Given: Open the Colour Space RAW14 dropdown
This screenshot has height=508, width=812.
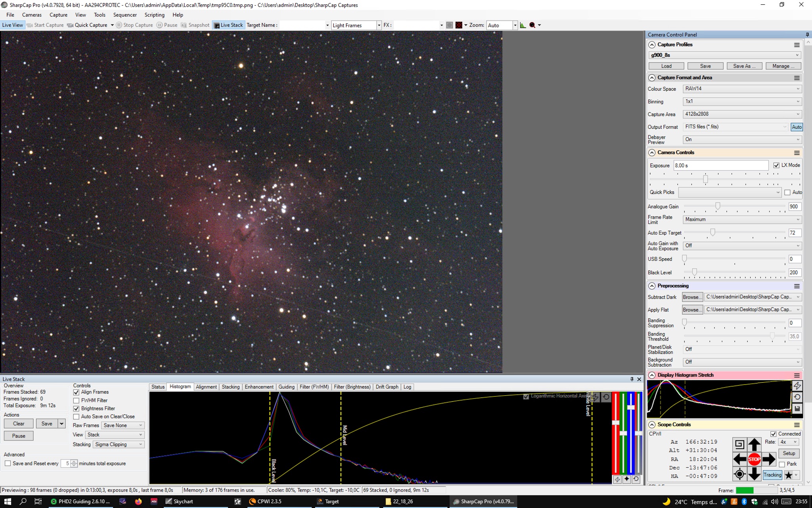Looking at the screenshot, I should 742,89.
